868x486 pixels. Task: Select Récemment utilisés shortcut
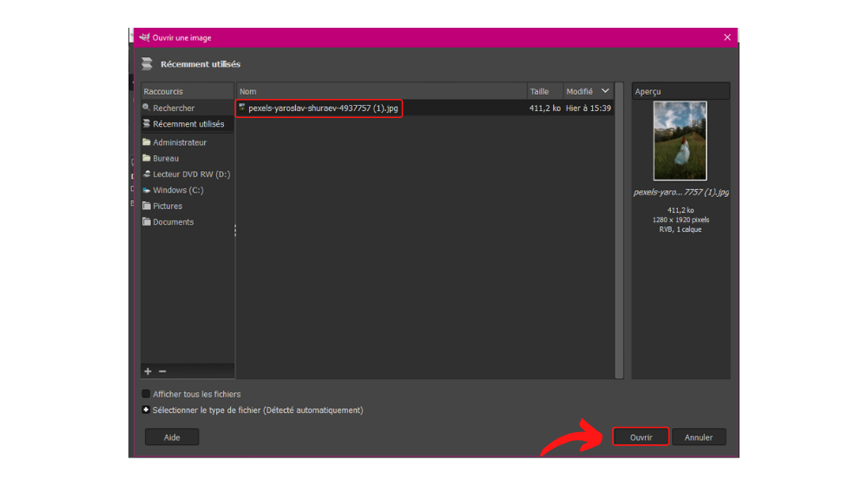(187, 124)
